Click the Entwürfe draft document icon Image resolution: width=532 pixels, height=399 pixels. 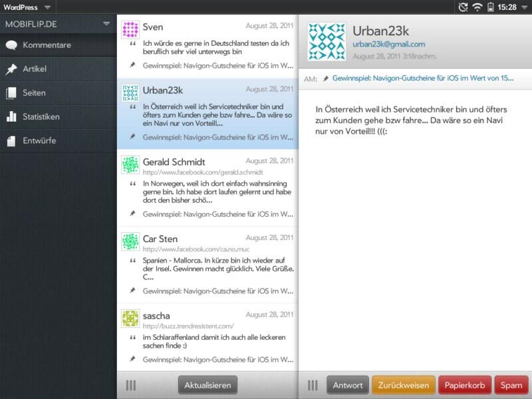pyautogui.click(x=11, y=141)
